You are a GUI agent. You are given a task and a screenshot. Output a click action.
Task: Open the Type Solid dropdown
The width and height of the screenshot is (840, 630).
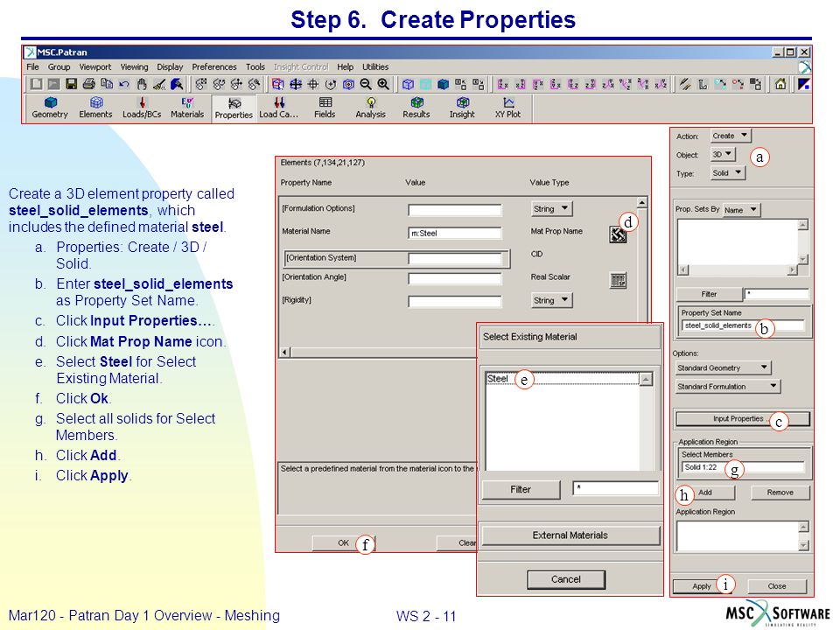point(727,173)
